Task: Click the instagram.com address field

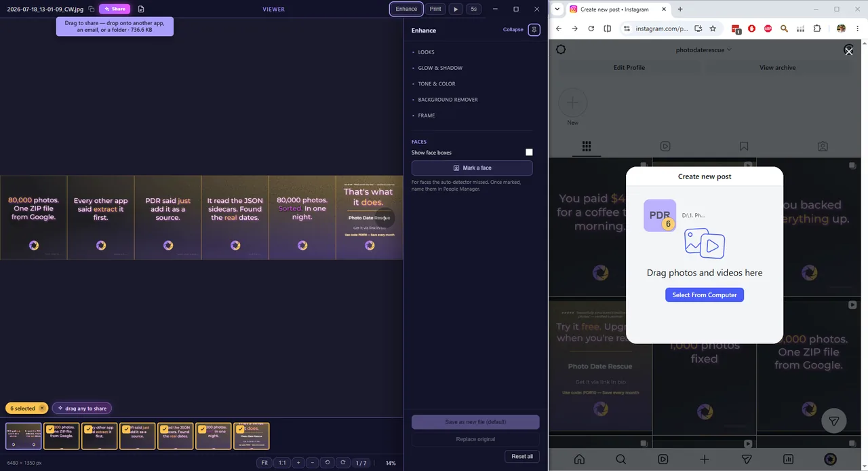Action: tap(662, 29)
